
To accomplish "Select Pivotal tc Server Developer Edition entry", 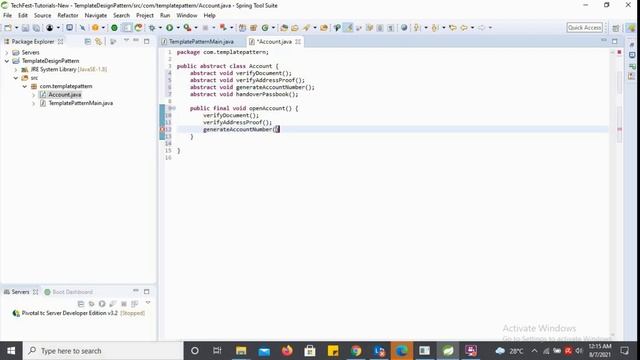I will point(79,313).
